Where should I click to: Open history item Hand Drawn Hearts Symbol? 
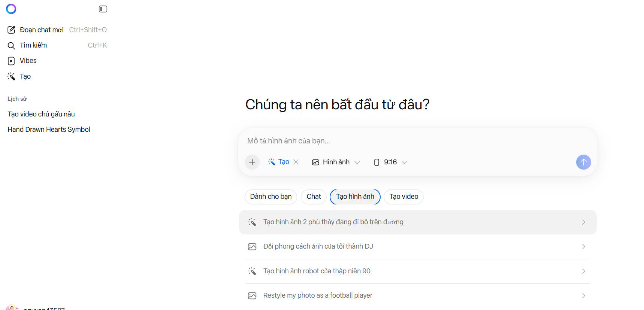coord(49,130)
